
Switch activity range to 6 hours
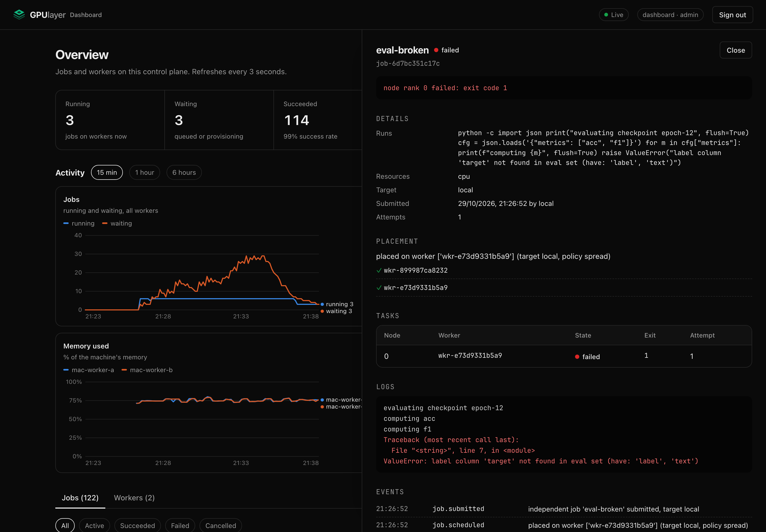pyautogui.click(x=184, y=172)
